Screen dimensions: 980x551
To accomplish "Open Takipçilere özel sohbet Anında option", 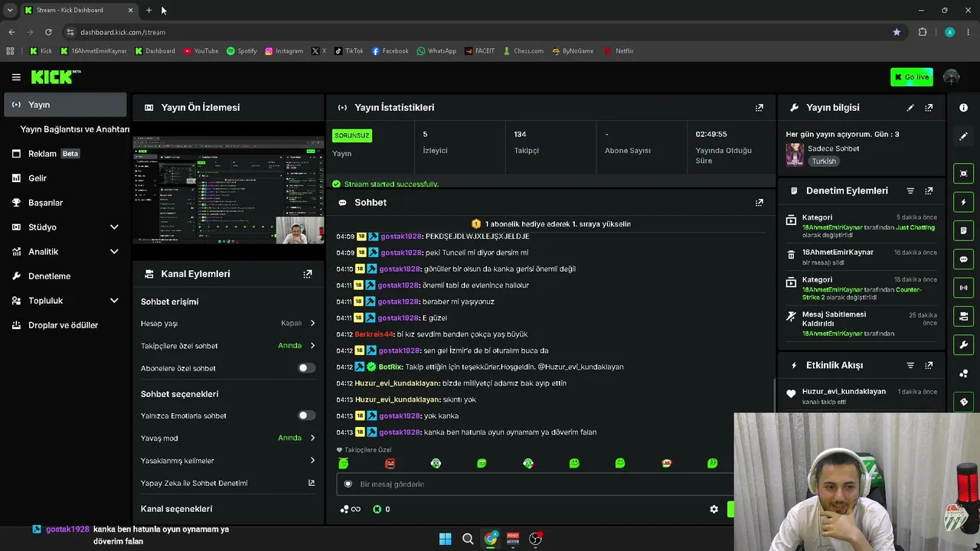I will coord(296,346).
